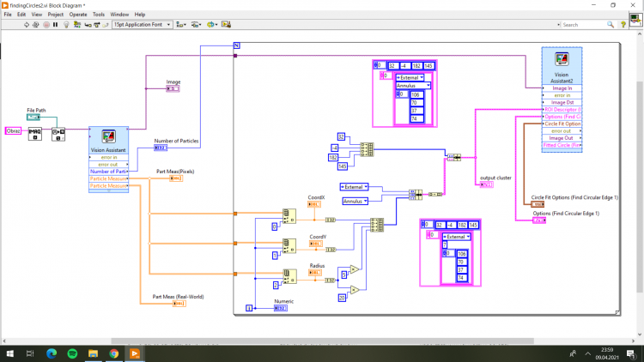Open Spotify from the Windows taskbar
Image resolution: width=644 pixels, height=362 pixels.
pos(72,353)
